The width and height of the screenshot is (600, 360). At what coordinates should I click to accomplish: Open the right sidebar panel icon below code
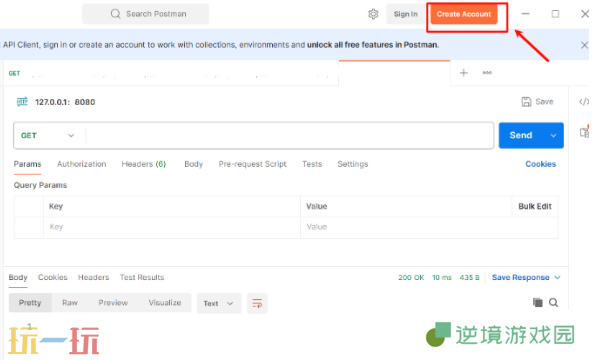click(x=584, y=132)
